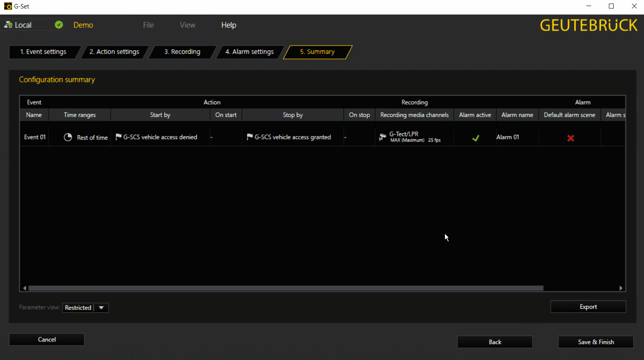Open the Help menu
644x360 pixels.
[229, 25]
